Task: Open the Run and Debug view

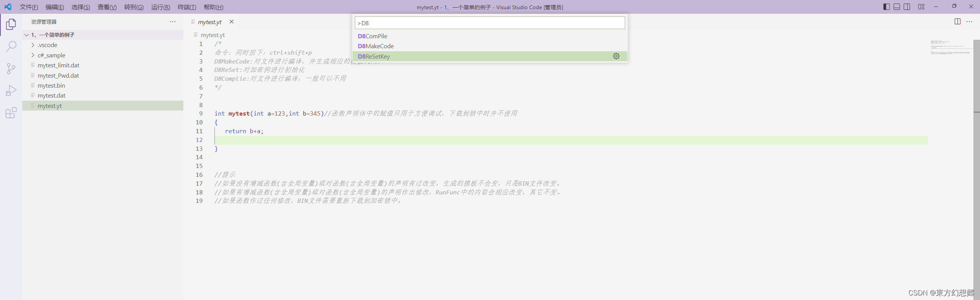Action: pos(11,91)
